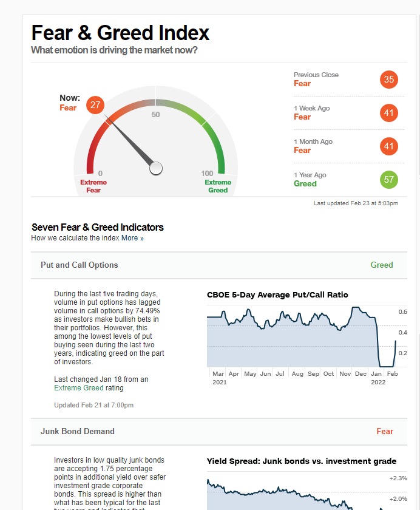Open the 'More »' index calculation link
Screen dimensions: 420x510
[132, 238]
